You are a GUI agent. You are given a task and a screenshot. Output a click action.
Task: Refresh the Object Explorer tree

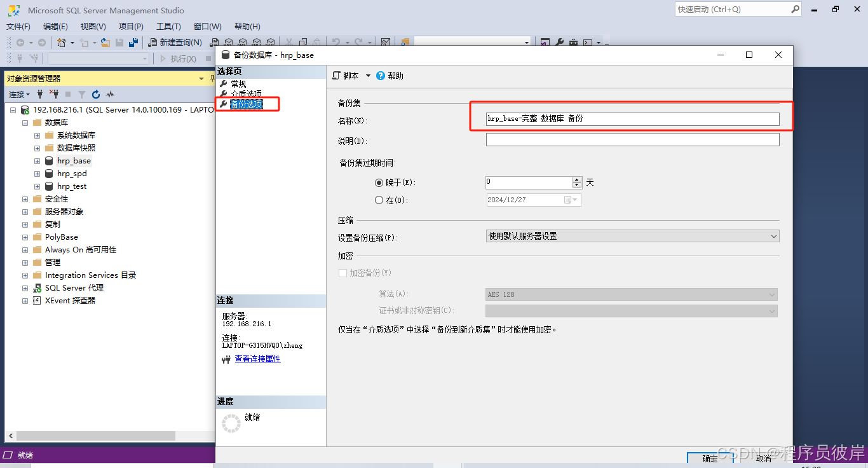(95, 94)
